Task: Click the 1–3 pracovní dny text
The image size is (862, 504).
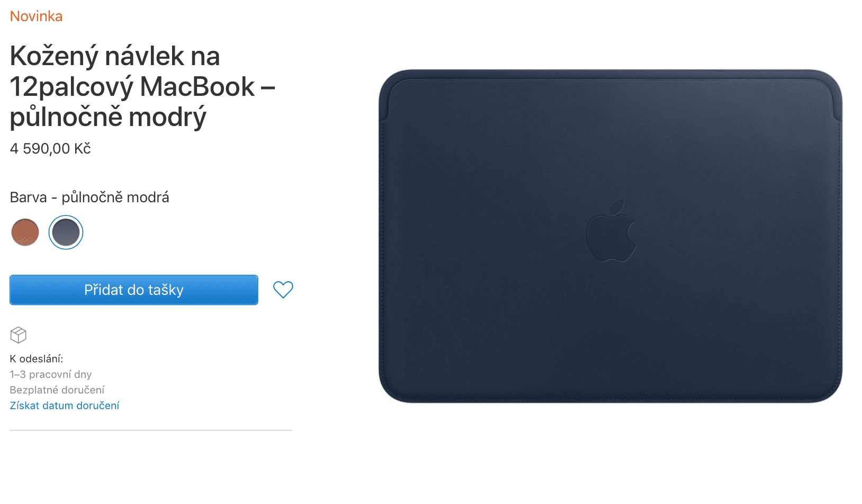Action: [x=51, y=374]
